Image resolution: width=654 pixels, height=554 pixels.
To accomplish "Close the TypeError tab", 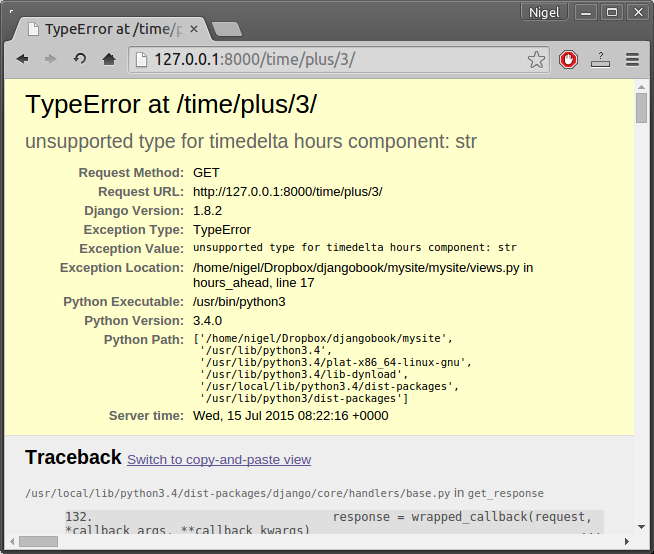I will click(194, 29).
